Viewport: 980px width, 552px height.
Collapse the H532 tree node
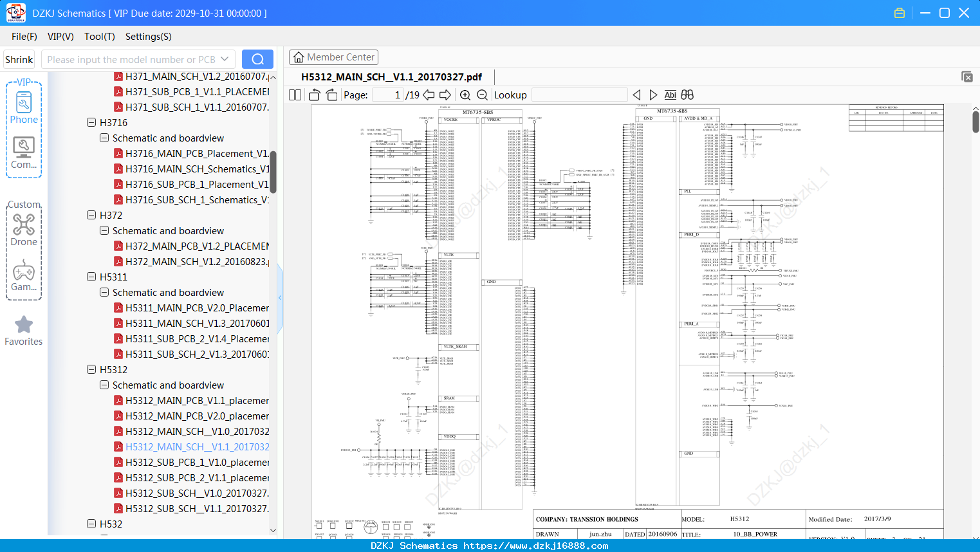pyautogui.click(x=91, y=524)
